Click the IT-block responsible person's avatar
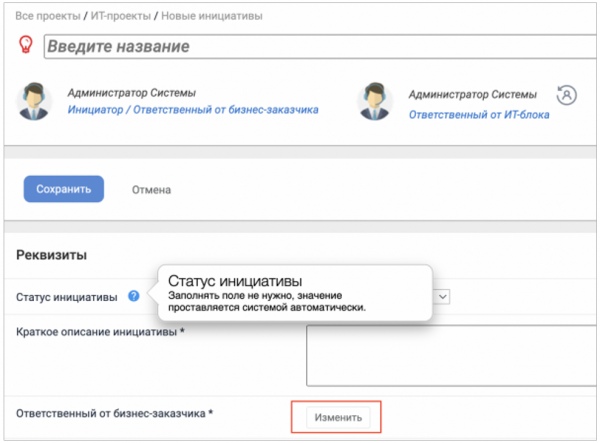 375,100
